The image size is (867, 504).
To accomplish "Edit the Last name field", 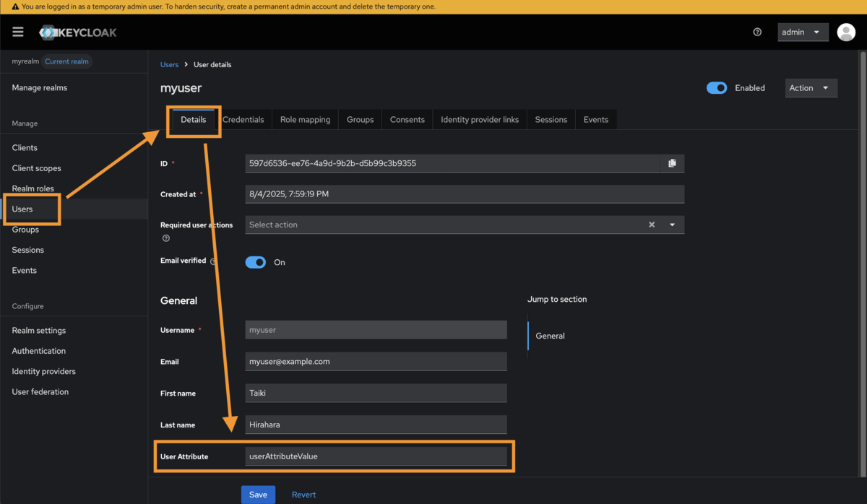I will [376, 425].
